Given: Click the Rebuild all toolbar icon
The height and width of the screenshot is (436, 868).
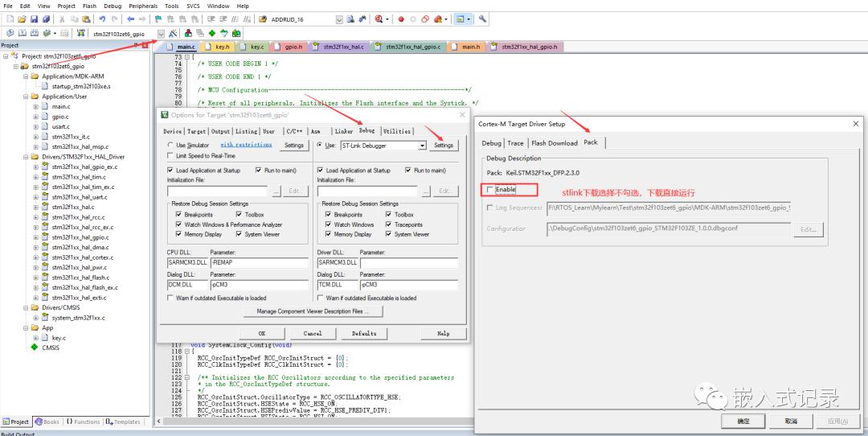Looking at the screenshot, I should [35, 34].
